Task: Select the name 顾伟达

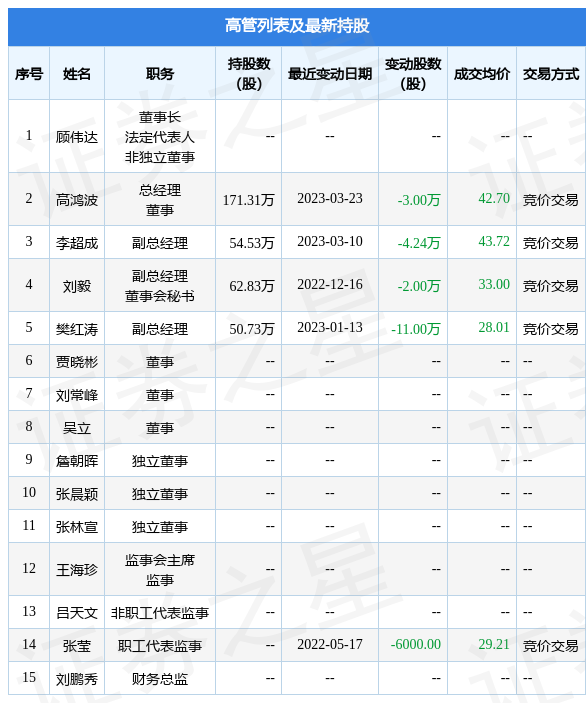Action: pos(77,137)
